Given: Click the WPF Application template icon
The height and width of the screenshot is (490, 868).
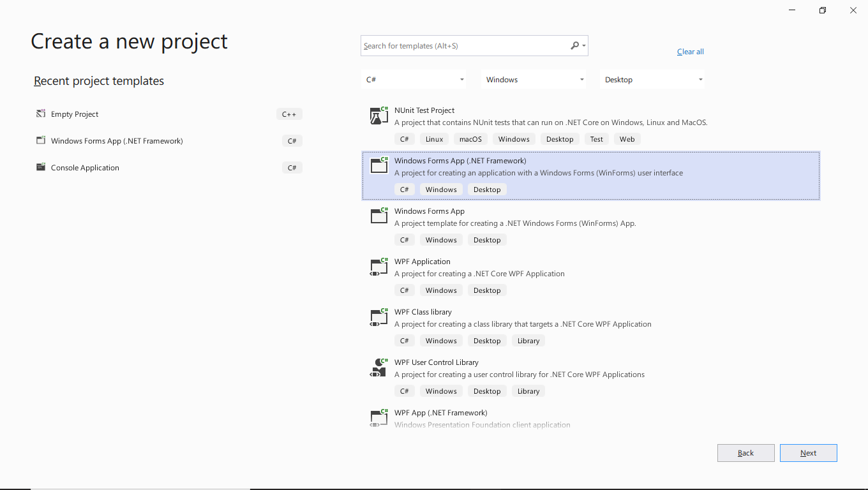Looking at the screenshot, I should (x=379, y=267).
